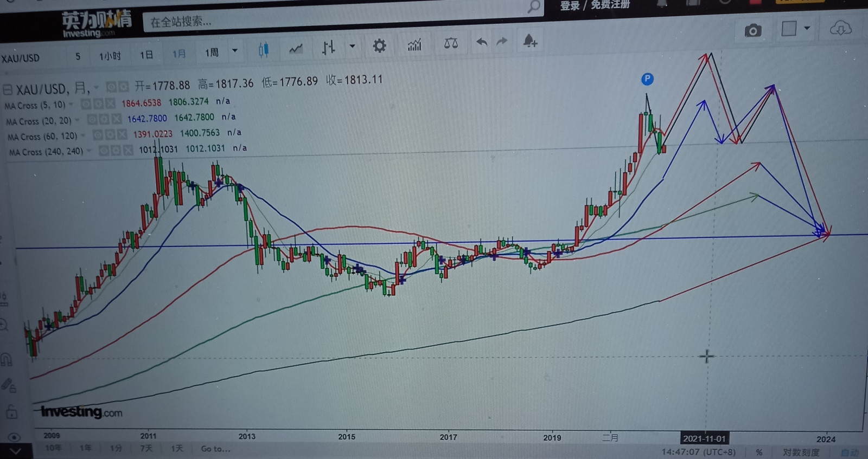Toggle hide all drawings eye icon
The width and height of the screenshot is (868, 459).
(14, 437)
